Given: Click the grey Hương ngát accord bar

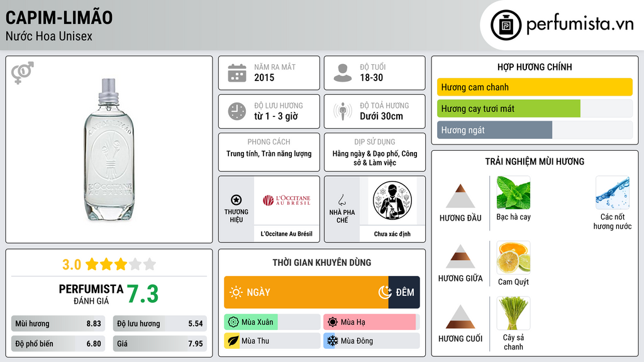Looking at the screenshot, I should coord(494,130).
